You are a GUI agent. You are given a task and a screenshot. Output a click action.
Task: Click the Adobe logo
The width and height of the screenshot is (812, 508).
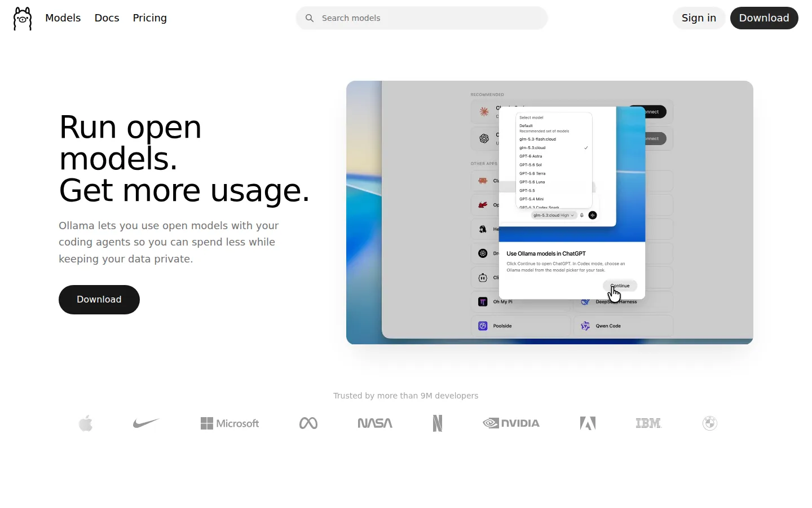pyautogui.click(x=588, y=423)
